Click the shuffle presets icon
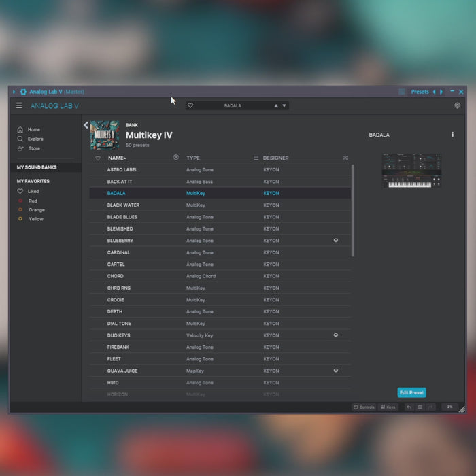This screenshot has width=476, height=476. coord(345,158)
